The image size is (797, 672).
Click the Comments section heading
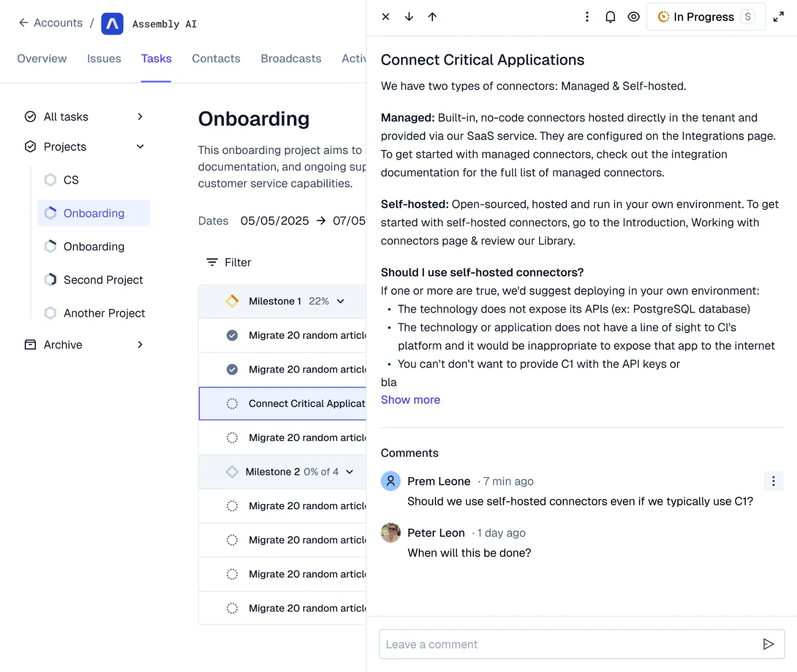(x=410, y=453)
